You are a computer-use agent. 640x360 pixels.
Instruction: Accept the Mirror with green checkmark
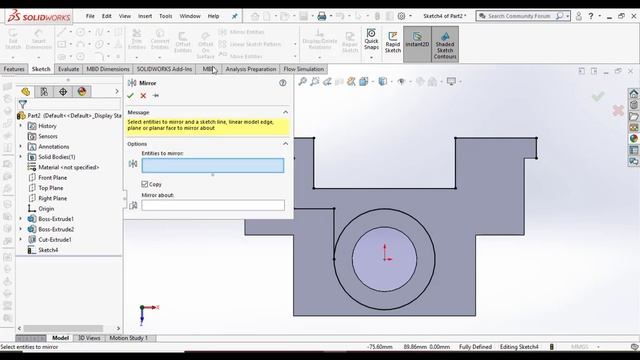click(131, 96)
